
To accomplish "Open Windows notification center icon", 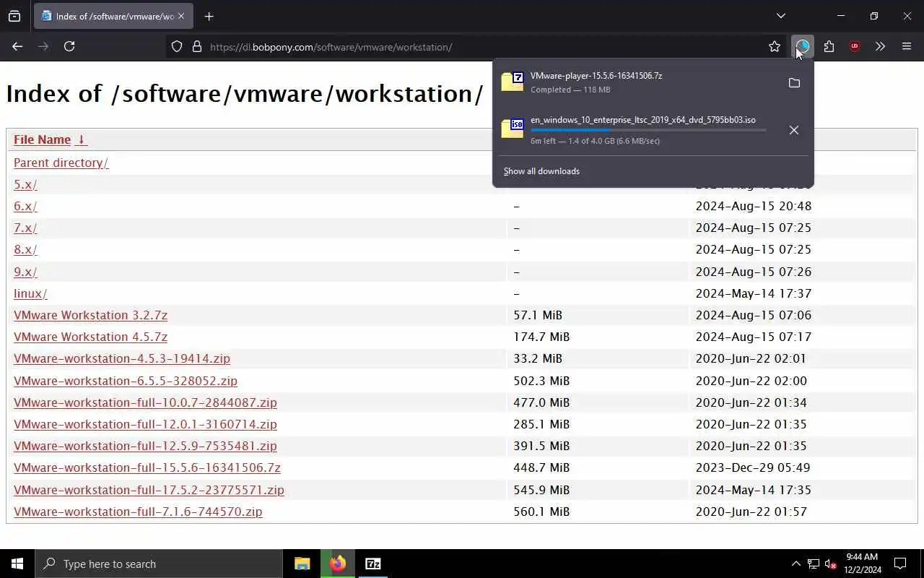I will (x=900, y=564).
